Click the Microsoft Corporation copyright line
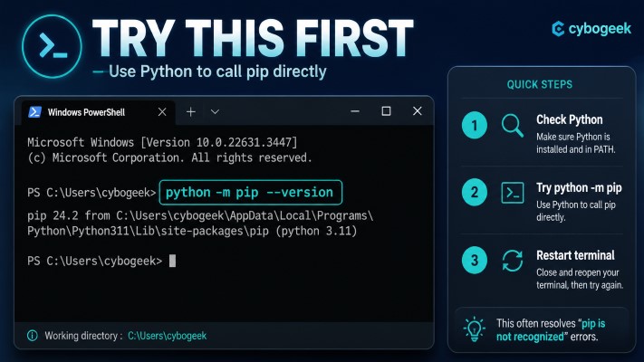 pyautogui.click(x=169, y=157)
